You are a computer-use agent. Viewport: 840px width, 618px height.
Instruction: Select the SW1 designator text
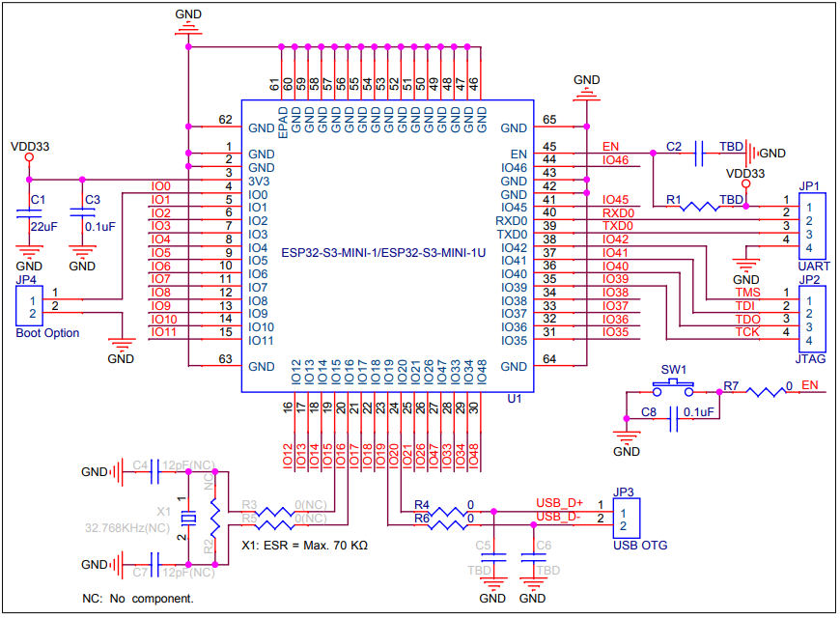673,370
